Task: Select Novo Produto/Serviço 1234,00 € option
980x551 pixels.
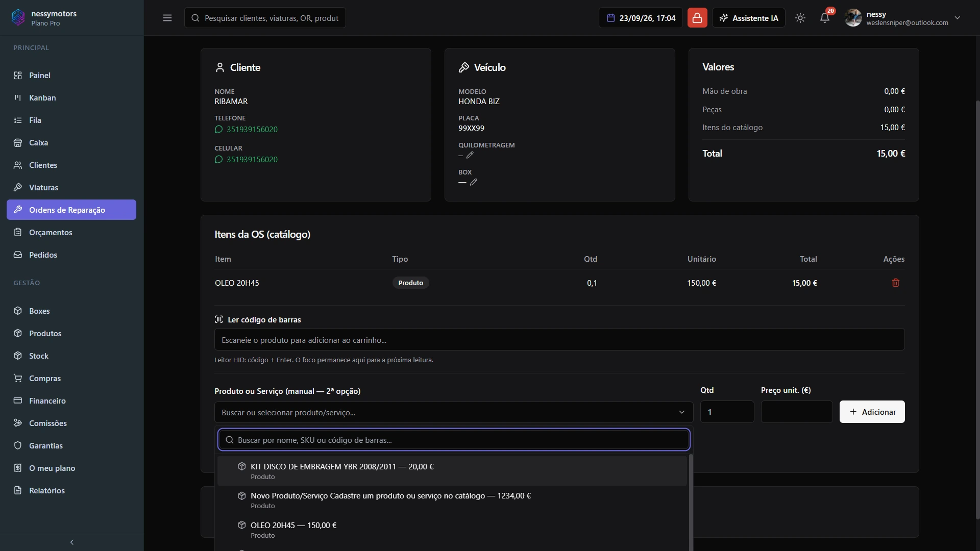Action: pos(452,500)
